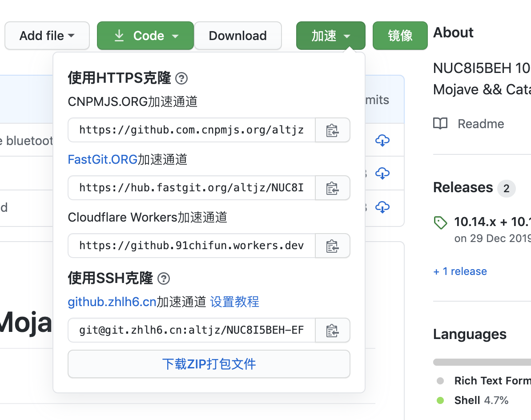Open the 设置教程 tutorial link
Viewport: 531px width, 420px height.
[x=234, y=302]
